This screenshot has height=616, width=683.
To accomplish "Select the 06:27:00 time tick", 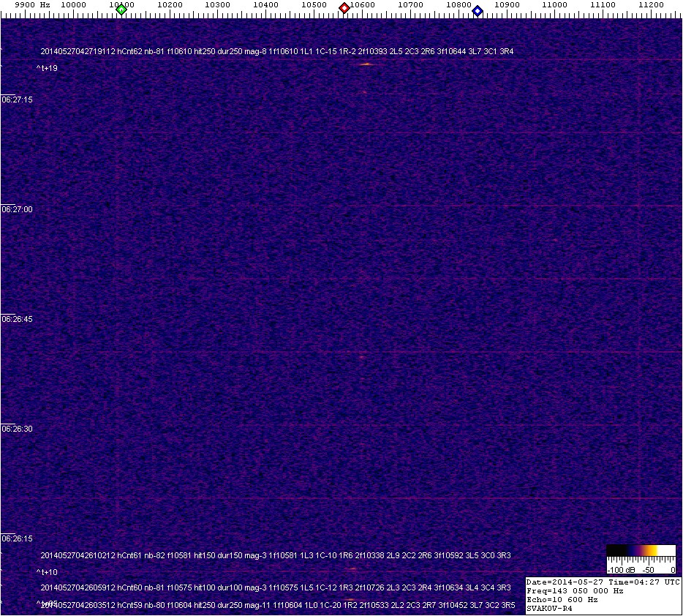I will point(17,209).
